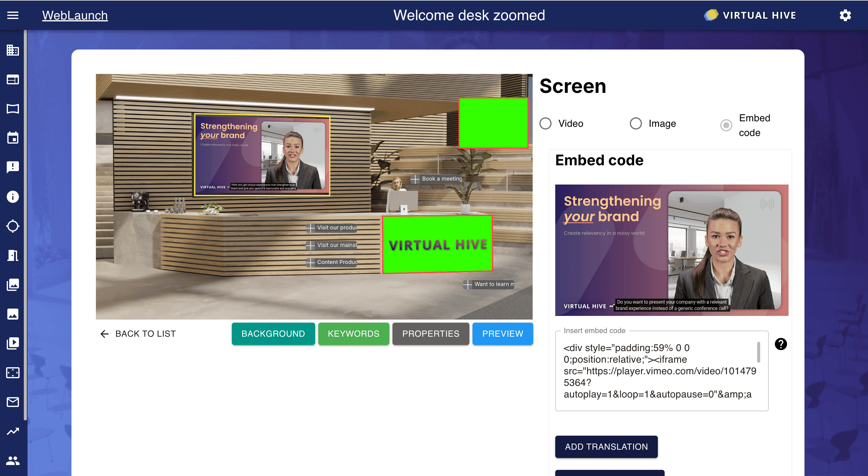Viewport: 868px width, 476px height.
Task: Click BACK TO LIST
Action: pos(138,334)
